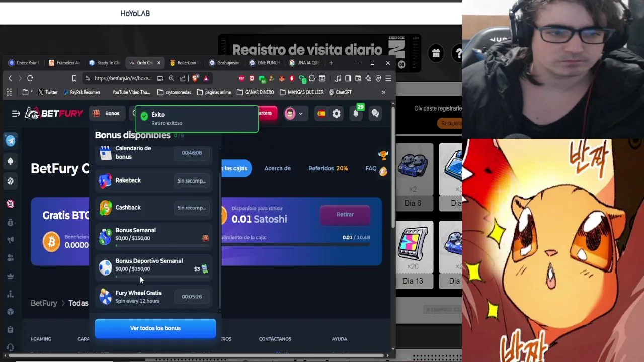Click the share icon in address bar

183,78
